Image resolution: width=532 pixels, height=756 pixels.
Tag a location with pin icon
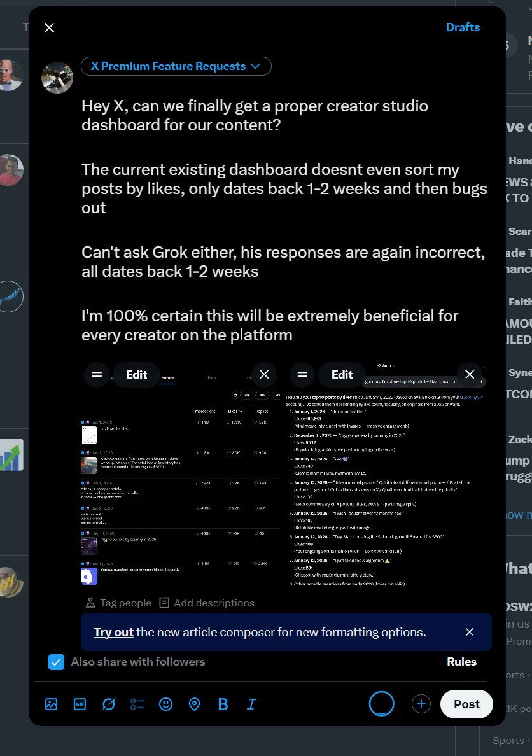pyautogui.click(x=194, y=704)
